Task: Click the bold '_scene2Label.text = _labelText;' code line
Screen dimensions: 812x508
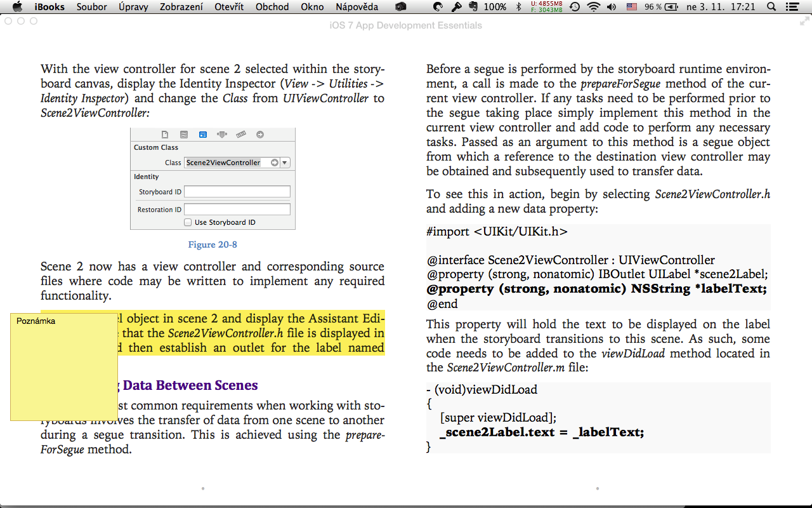Action: pyautogui.click(x=541, y=432)
